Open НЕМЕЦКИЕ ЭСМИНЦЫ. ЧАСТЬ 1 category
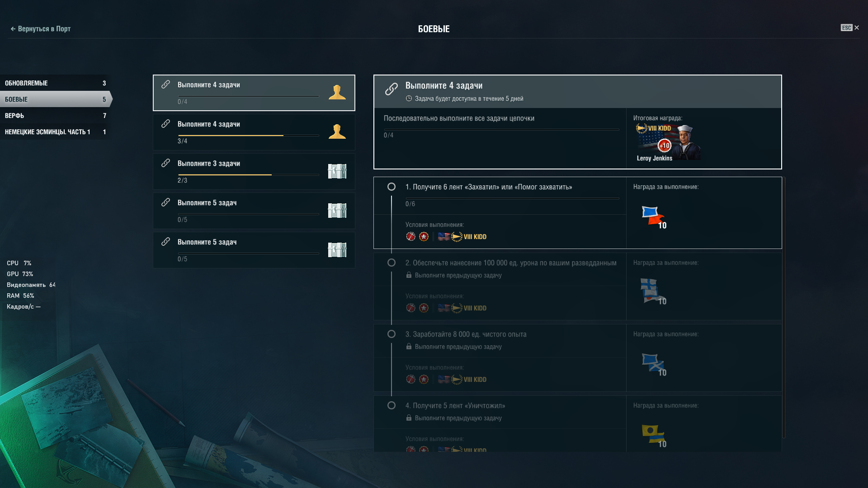Screen dimensions: 868x488 (x=55, y=132)
